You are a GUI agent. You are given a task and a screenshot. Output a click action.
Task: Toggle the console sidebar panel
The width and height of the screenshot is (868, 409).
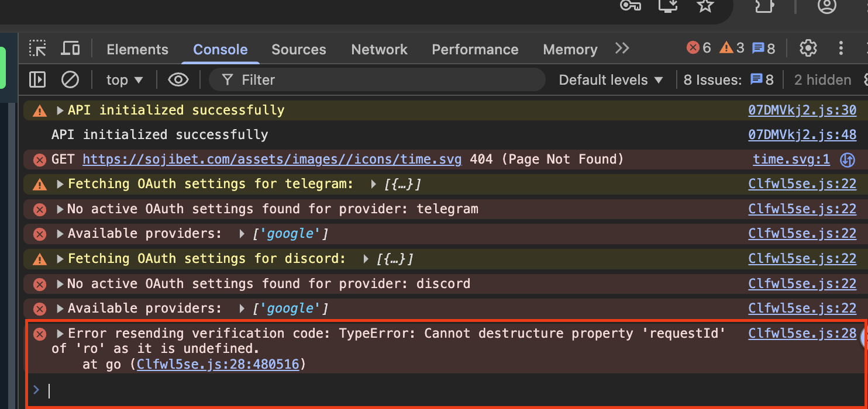tap(37, 79)
